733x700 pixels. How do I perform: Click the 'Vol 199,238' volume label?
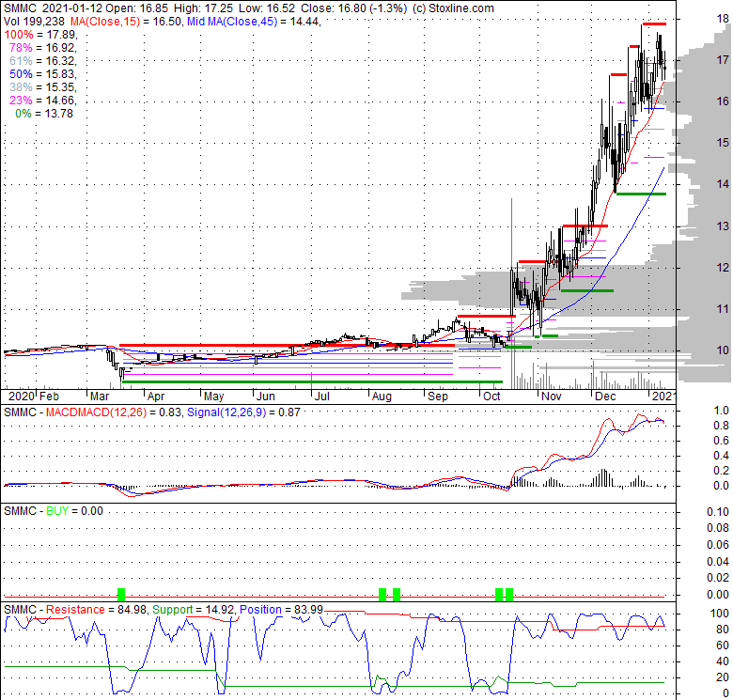tap(35, 22)
